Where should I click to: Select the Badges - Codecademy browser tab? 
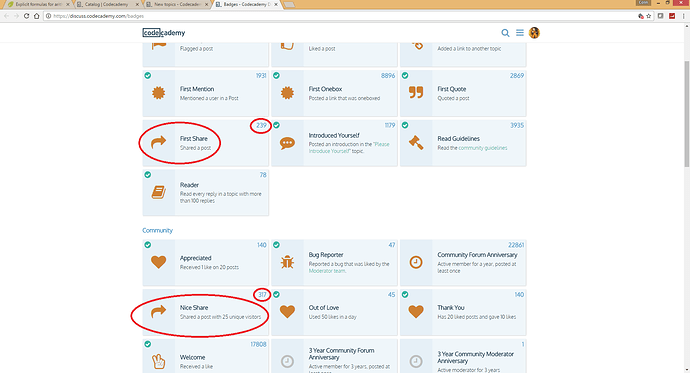246,4
